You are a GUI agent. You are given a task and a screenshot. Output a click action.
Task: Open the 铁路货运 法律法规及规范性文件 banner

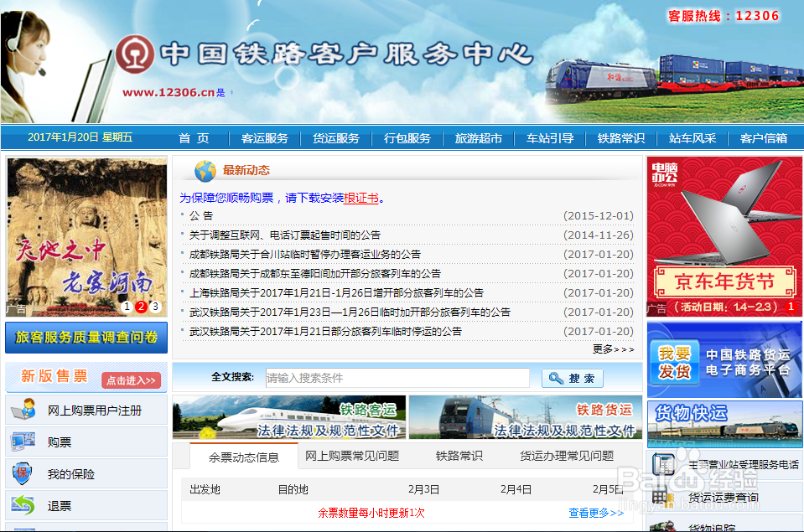[x=526, y=416]
